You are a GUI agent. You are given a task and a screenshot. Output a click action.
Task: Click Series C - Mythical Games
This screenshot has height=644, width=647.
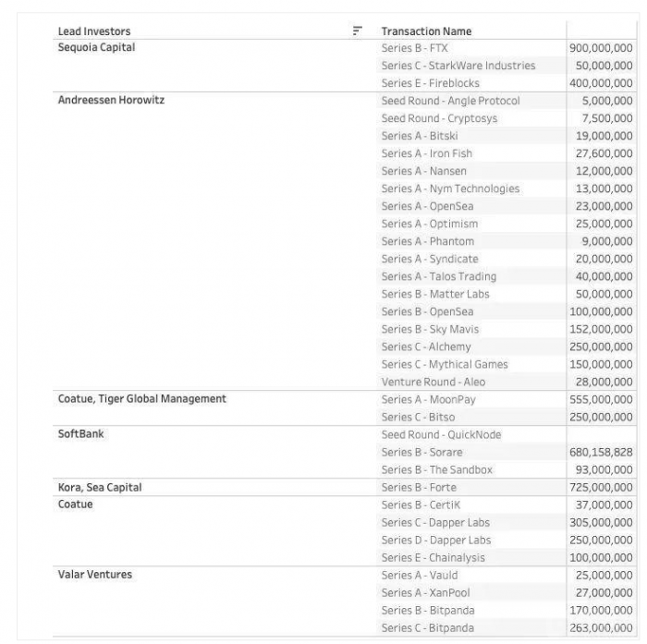(445, 364)
